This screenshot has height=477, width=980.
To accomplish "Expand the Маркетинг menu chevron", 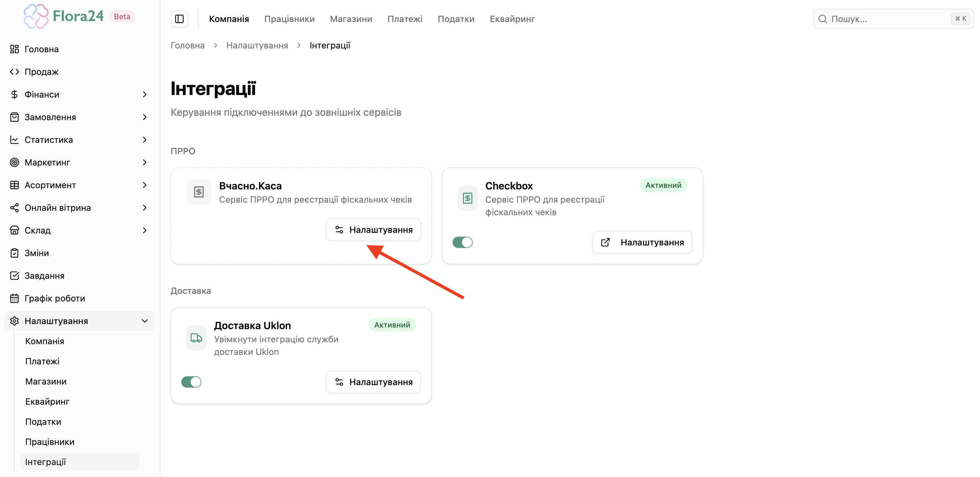I will (x=144, y=162).
